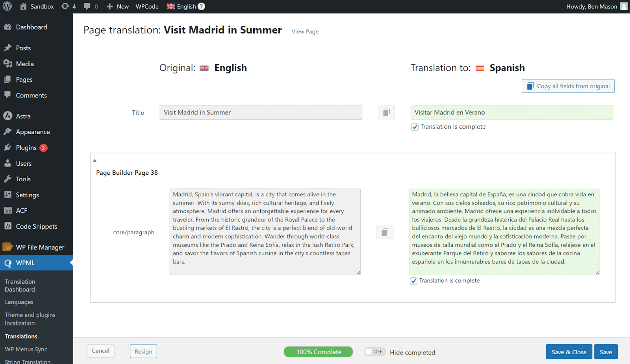Copy core/paragraph text from original
The width and height of the screenshot is (630, 364).
[385, 232]
